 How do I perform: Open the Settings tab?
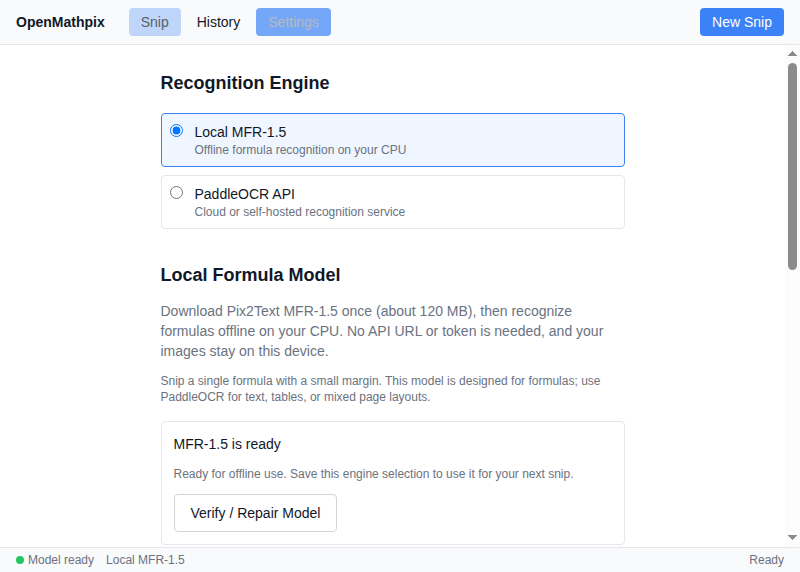[x=293, y=22]
